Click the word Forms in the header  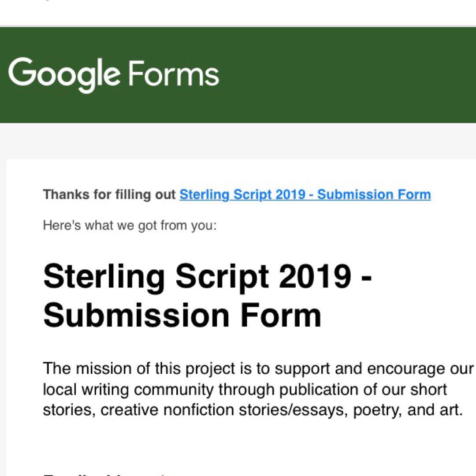tap(174, 74)
